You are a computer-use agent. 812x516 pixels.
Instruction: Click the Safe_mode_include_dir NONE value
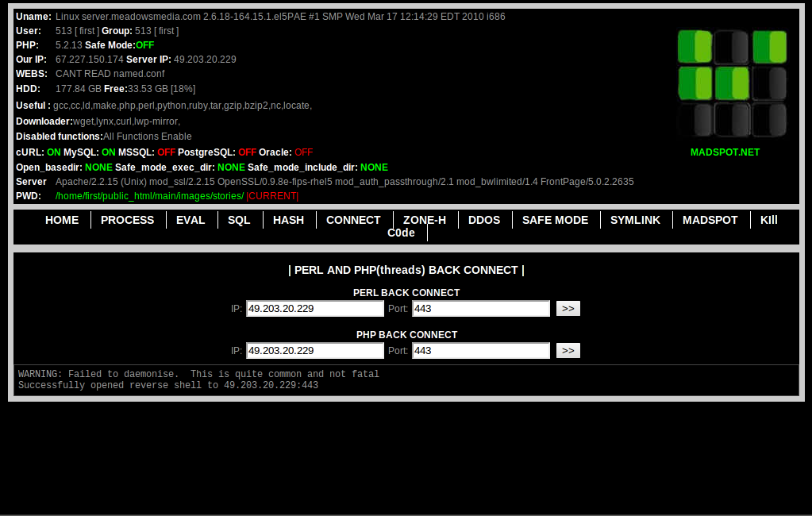click(x=374, y=168)
